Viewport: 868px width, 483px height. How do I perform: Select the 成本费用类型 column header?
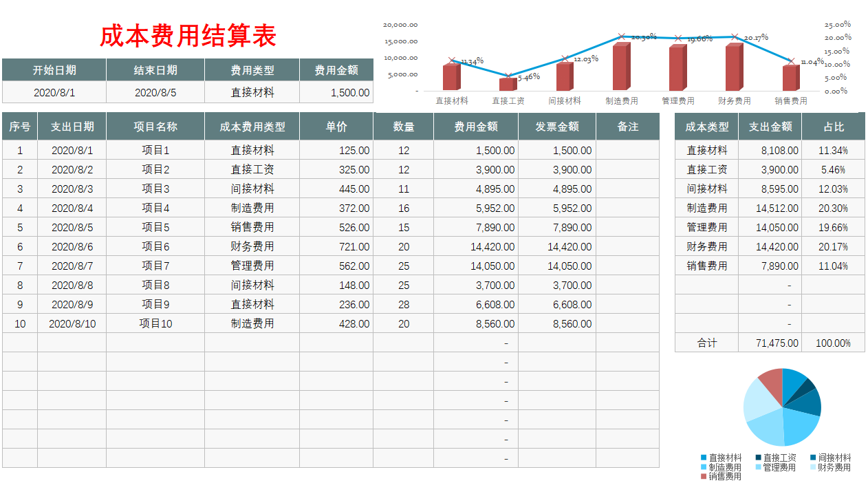[x=252, y=126]
